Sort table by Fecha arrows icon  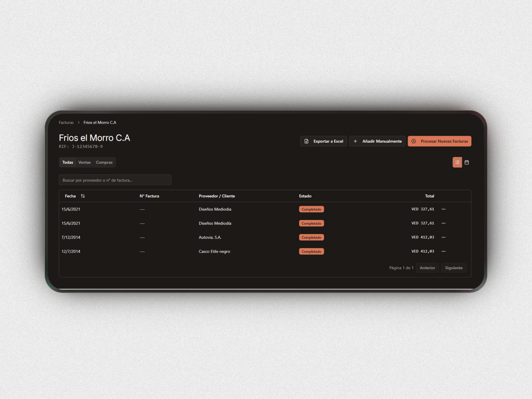(83, 196)
